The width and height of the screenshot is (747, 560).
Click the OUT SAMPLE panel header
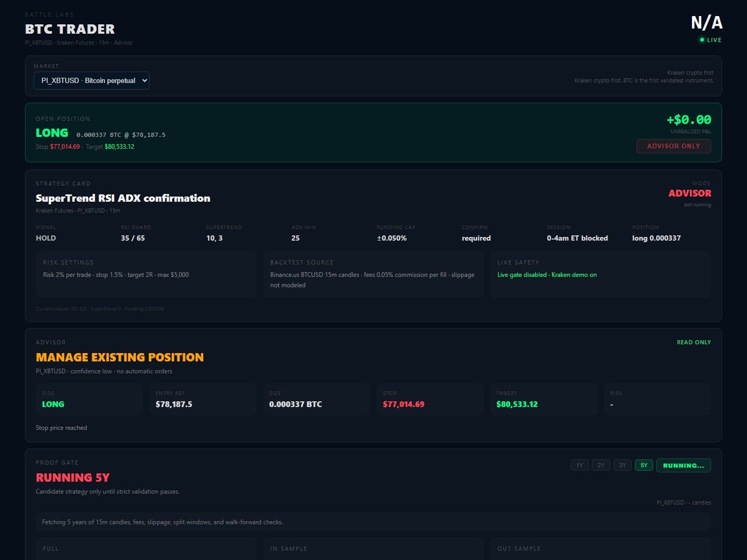click(519, 549)
